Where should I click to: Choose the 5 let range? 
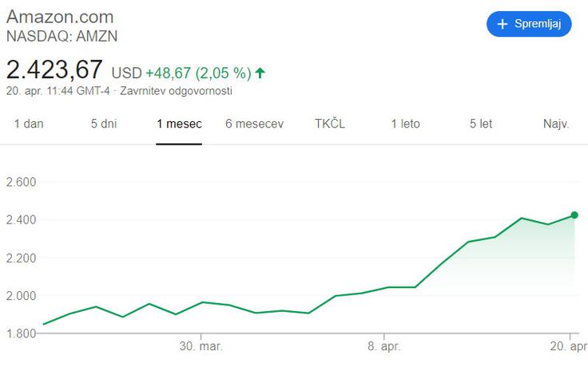481,124
